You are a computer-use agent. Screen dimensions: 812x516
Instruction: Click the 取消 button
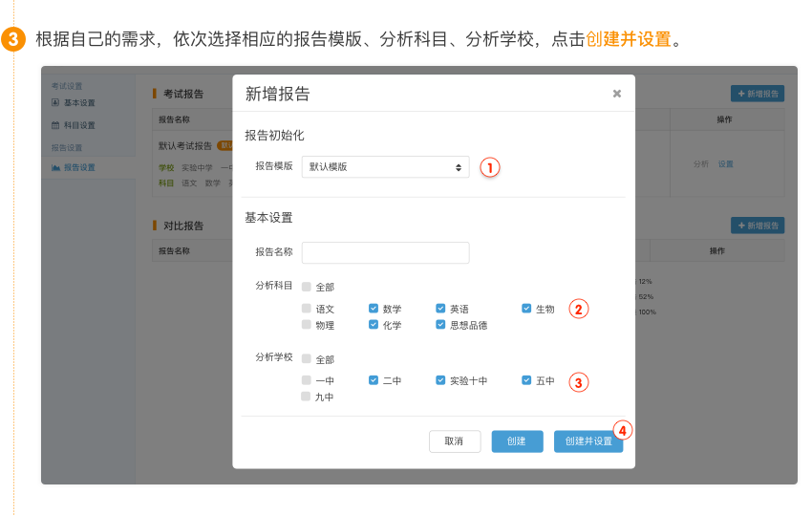coord(454,441)
